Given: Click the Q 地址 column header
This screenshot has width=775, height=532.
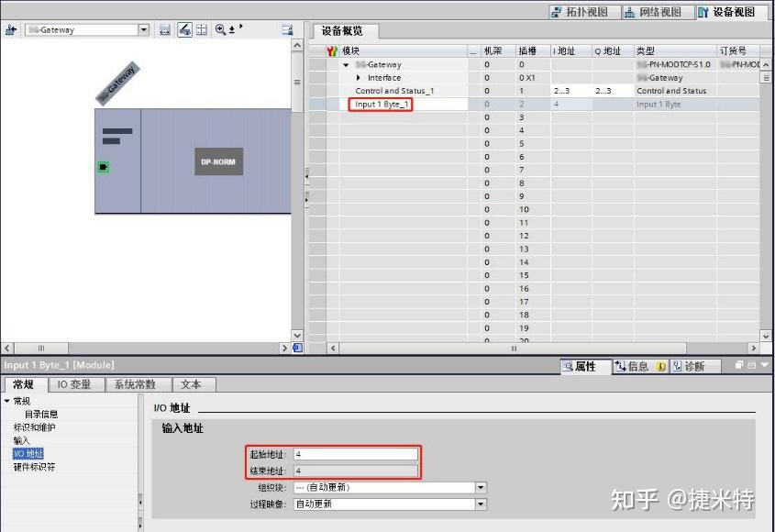Looking at the screenshot, I should click(x=613, y=51).
